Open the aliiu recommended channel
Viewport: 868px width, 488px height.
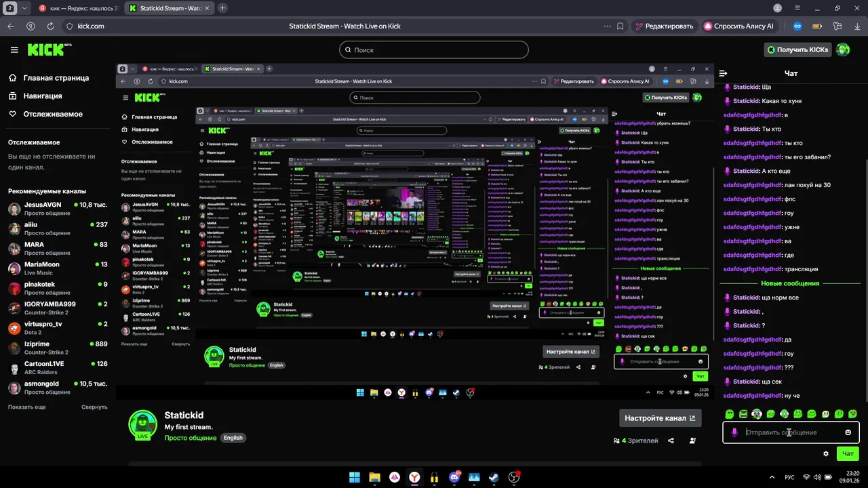58,228
